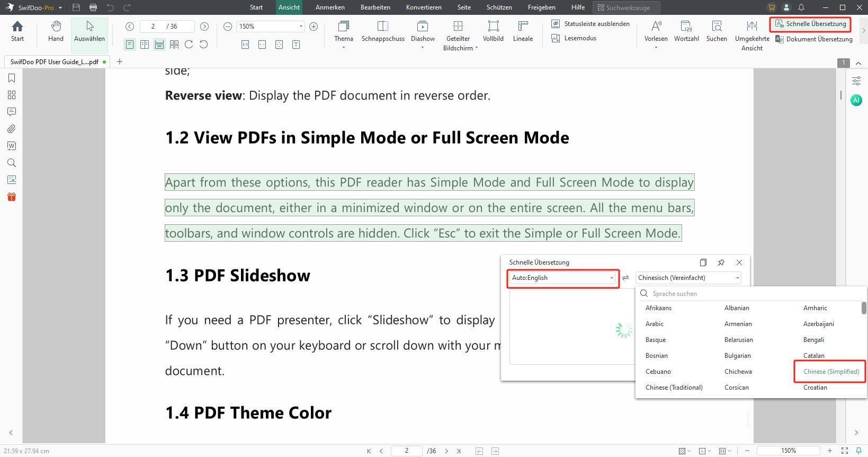The height and width of the screenshot is (457, 868).
Task: Zoom in with the plus circle button
Action: [x=314, y=27]
